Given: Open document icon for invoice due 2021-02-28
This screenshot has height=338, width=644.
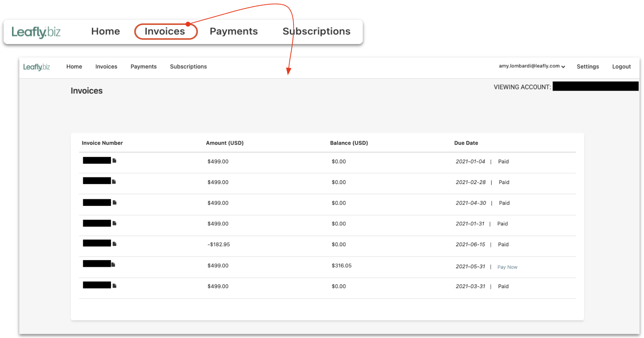Looking at the screenshot, I should point(114,181).
